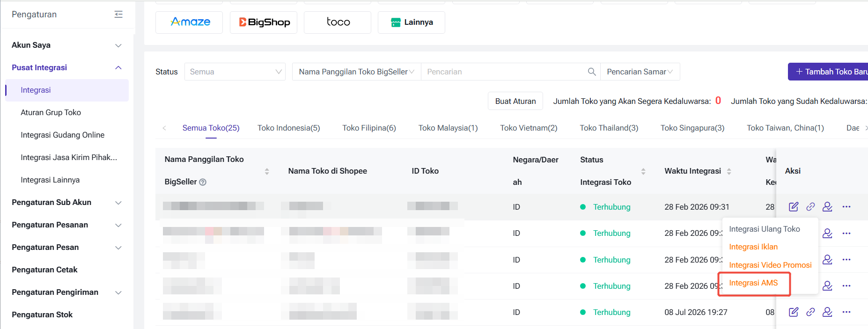Click the search magnifier icon

(x=592, y=72)
